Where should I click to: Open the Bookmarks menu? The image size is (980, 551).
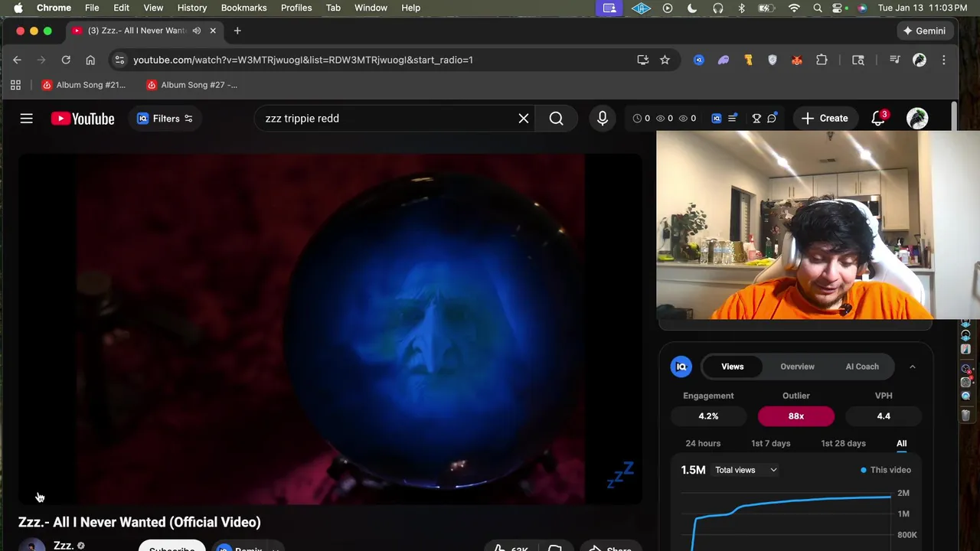243,8
